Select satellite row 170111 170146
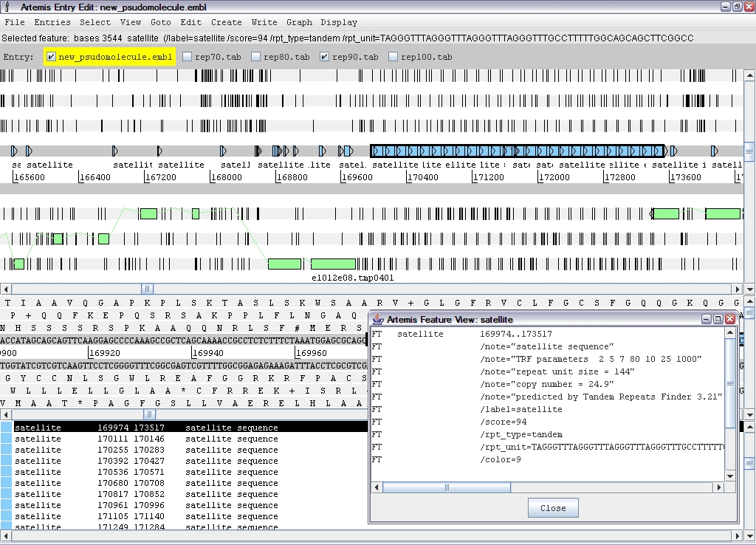The image size is (756, 545). 184,439
